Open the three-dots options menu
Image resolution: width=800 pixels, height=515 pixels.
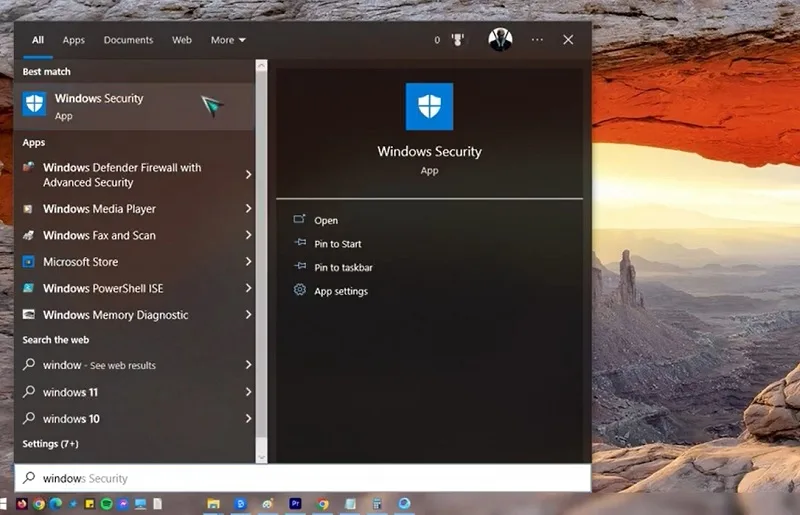tap(537, 40)
